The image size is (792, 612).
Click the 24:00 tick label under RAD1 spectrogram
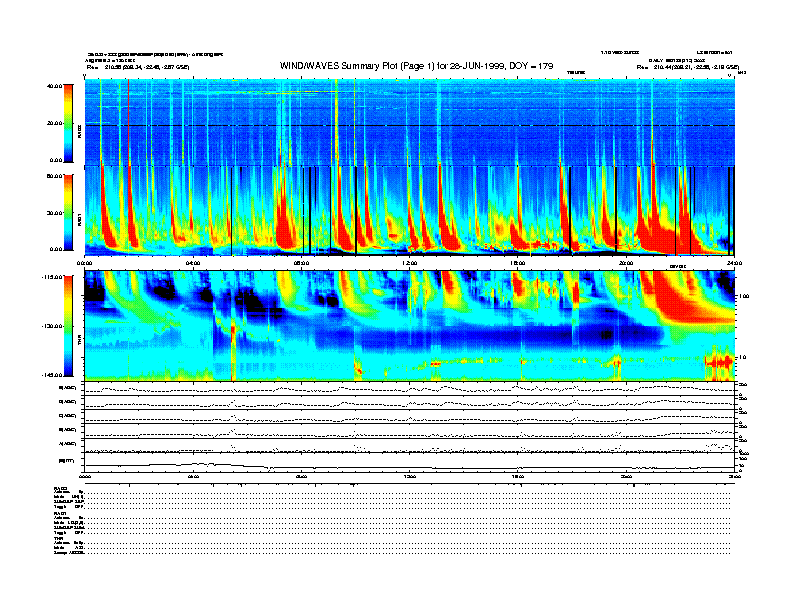tap(733, 263)
